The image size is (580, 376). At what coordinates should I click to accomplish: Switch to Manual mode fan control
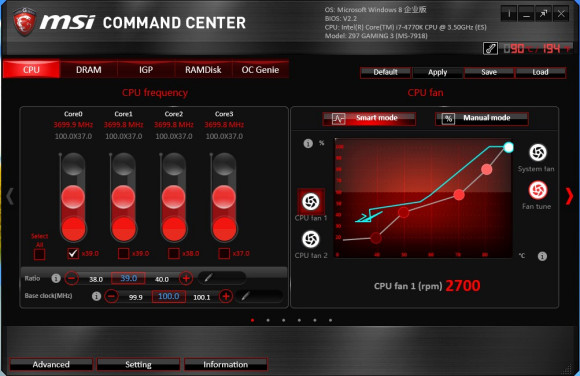pyautogui.click(x=482, y=118)
